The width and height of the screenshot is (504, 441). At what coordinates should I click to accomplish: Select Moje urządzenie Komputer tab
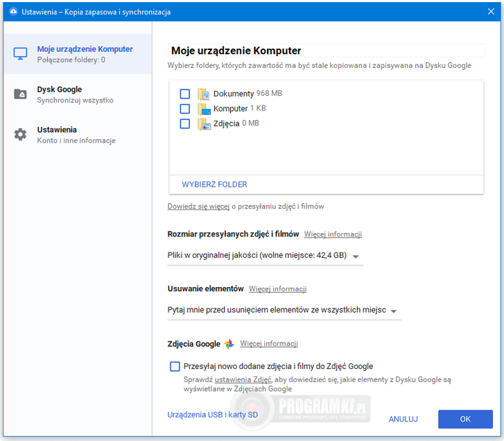tap(78, 53)
